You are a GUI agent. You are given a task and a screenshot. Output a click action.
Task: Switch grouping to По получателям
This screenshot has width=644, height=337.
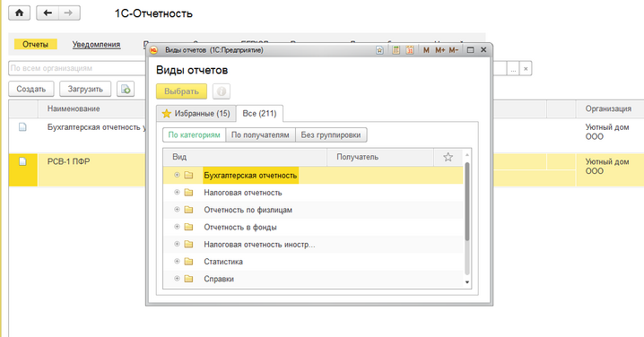click(x=260, y=135)
